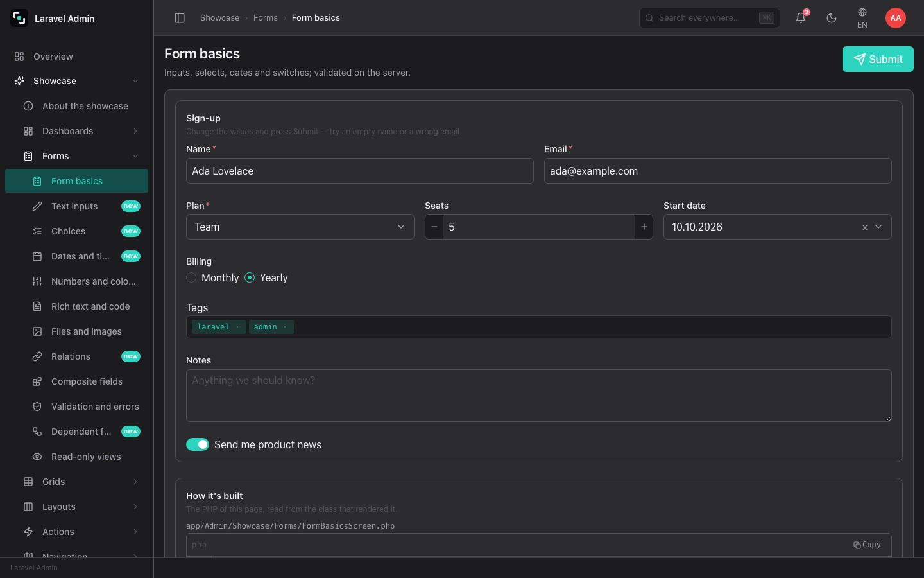The width and height of the screenshot is (924, 578).
Task: Increase seats with the plus button
Action: (644, 227)
